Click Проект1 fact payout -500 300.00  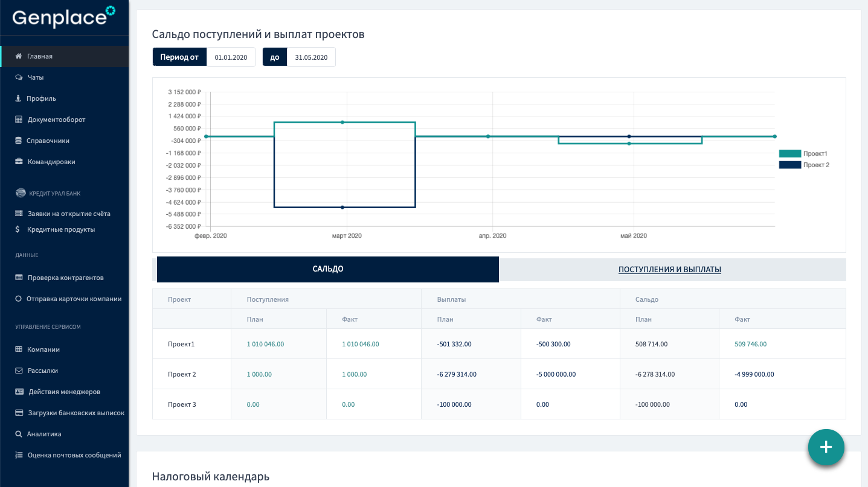pyautogui.click(x=553, y=344)
